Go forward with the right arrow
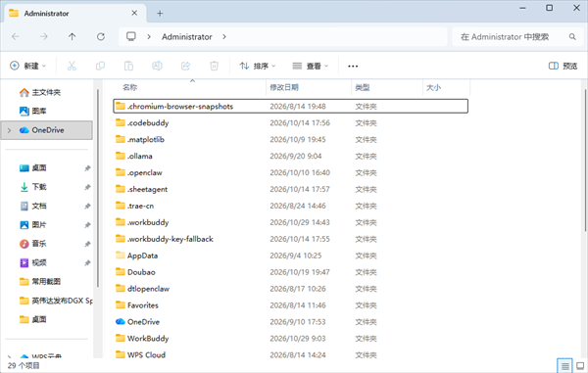Image resolution: width=588 pixels, height=373 pixels. pos(44,36)
